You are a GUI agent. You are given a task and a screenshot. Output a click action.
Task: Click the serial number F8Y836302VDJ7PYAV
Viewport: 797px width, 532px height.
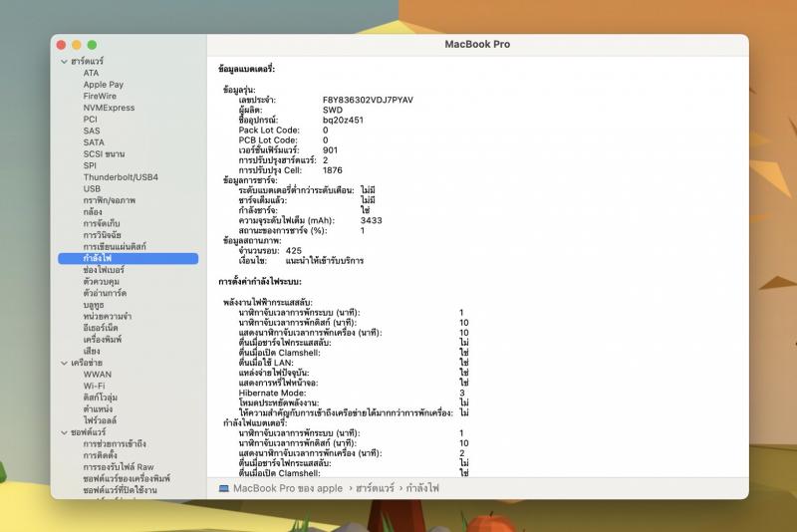click(x=368, y=100)
